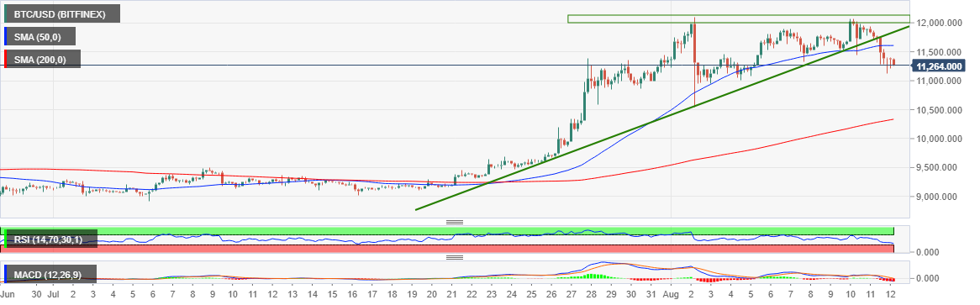Click the current price tag 11,264.000
The width and height of the screenshot is (980, 305).
coord(938,66)
